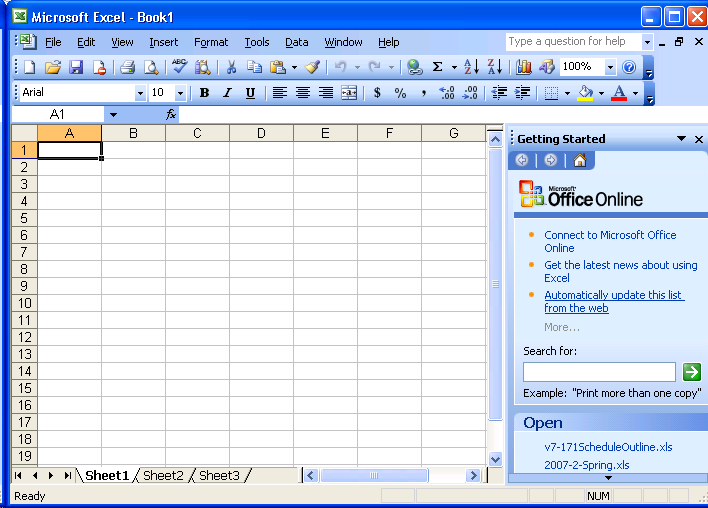Insert a hyperlink with the globe icon

tap(414, 67)
